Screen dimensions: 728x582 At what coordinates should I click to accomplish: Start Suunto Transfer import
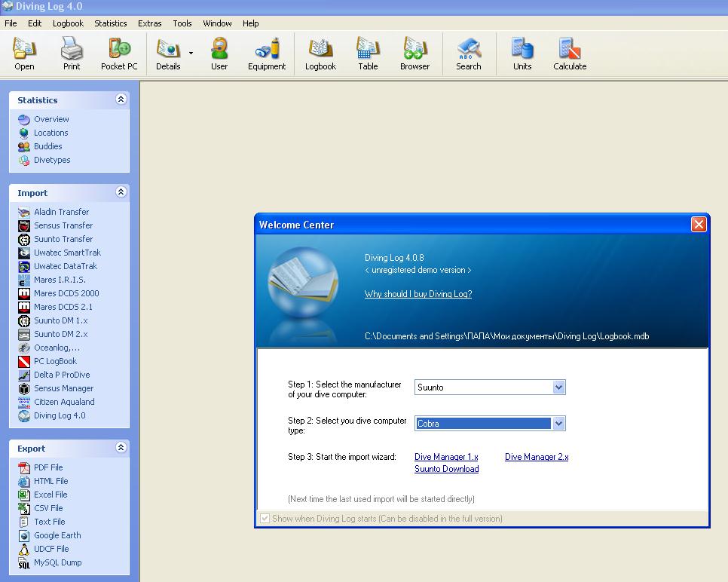click(x=55, y=239)
